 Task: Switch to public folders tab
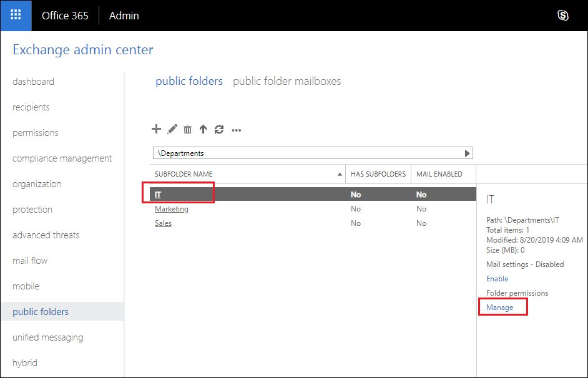(189, 81)
